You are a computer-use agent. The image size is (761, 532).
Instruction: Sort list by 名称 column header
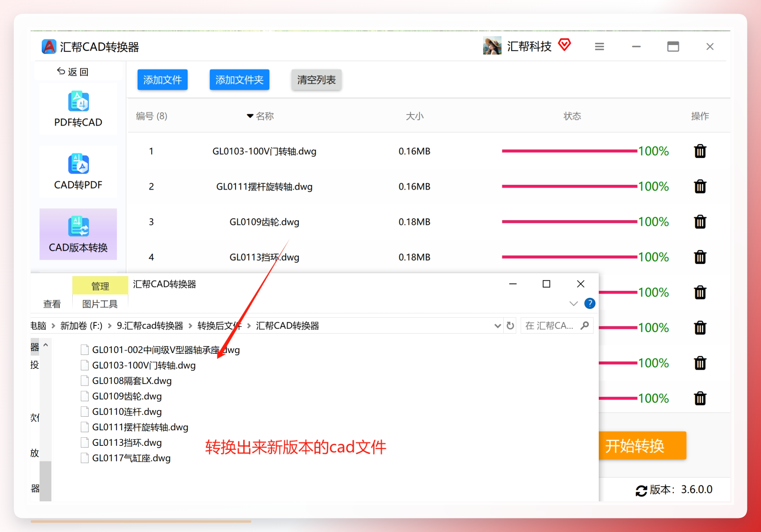[x=260, y=116]
